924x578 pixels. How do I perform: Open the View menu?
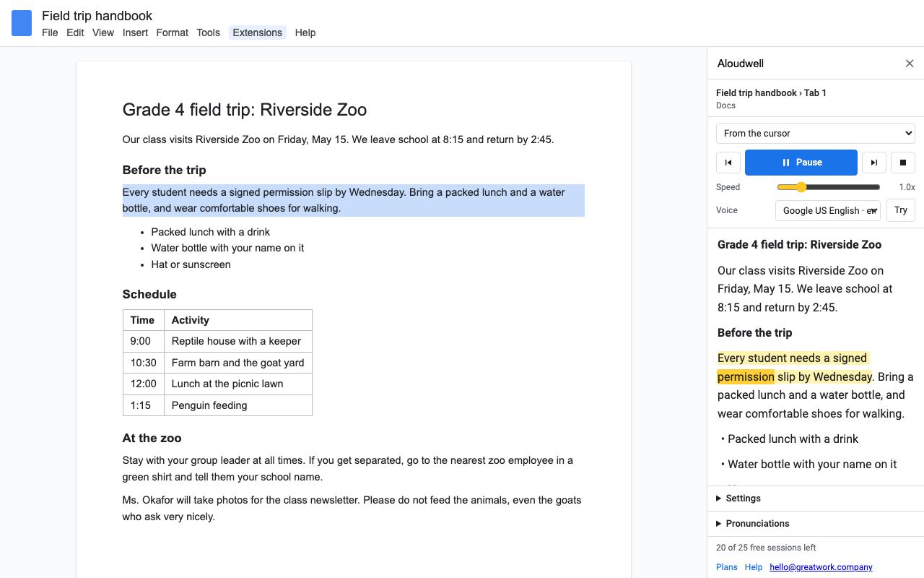(103, 33)
